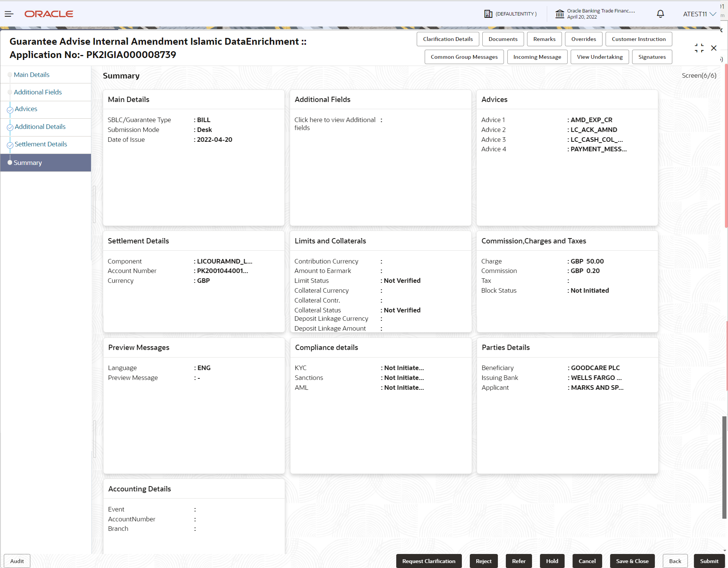The height and width of the screenshot is (568, 728).
Task: Click here to view Additional fields
Action: coord(335,123)
